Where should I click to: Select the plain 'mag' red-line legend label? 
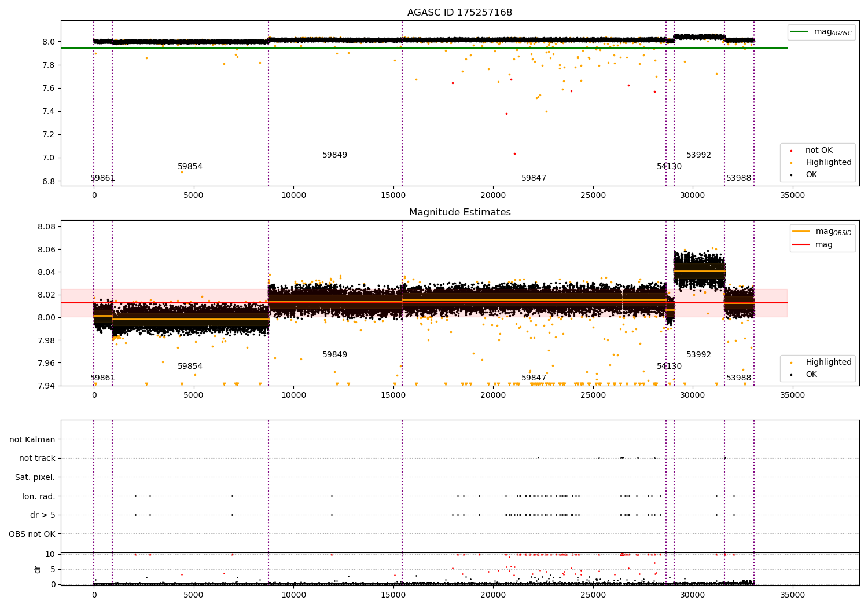click(x=824, y=245)
